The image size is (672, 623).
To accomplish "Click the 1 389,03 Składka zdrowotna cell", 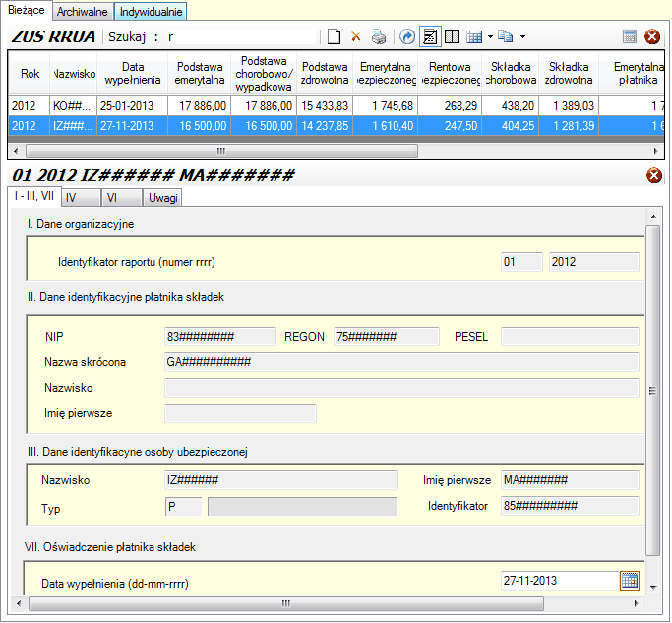I will tap(569, 106).
